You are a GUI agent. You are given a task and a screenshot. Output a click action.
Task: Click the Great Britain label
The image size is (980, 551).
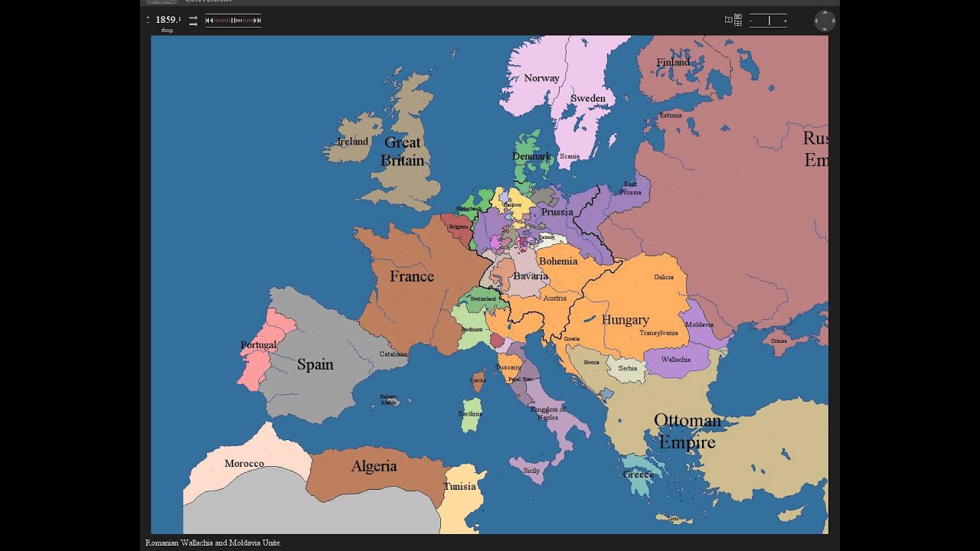click(403, 152)
